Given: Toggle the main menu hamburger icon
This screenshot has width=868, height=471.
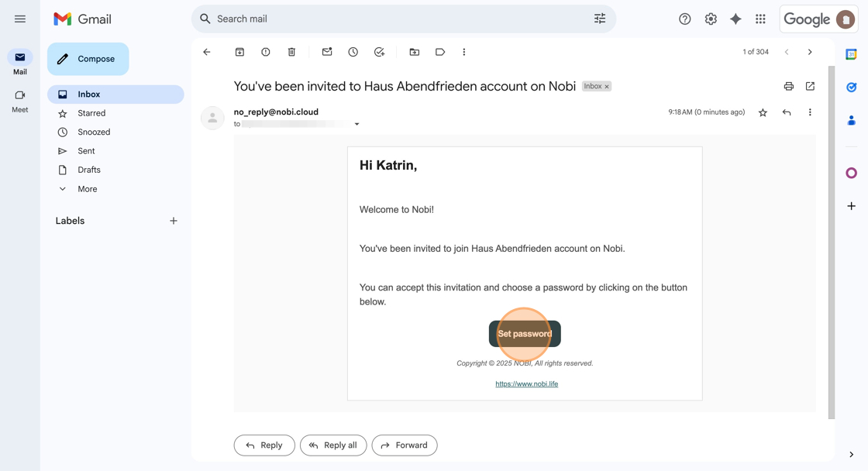Looking at the screenshot, I should 20,19.
